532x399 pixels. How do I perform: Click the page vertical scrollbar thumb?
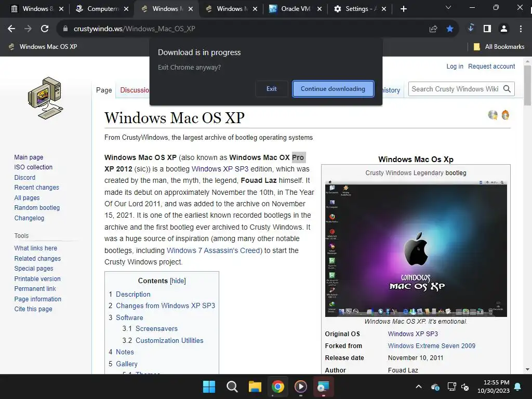[527, 85]
